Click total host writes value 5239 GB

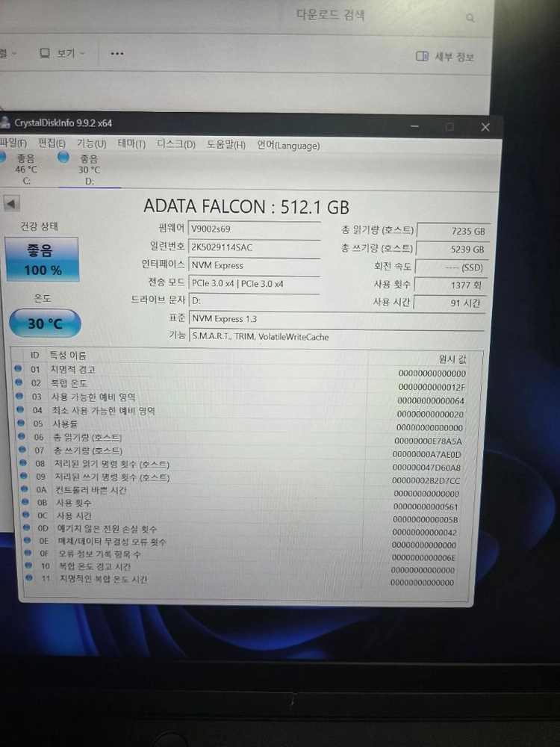coord(452,249)
